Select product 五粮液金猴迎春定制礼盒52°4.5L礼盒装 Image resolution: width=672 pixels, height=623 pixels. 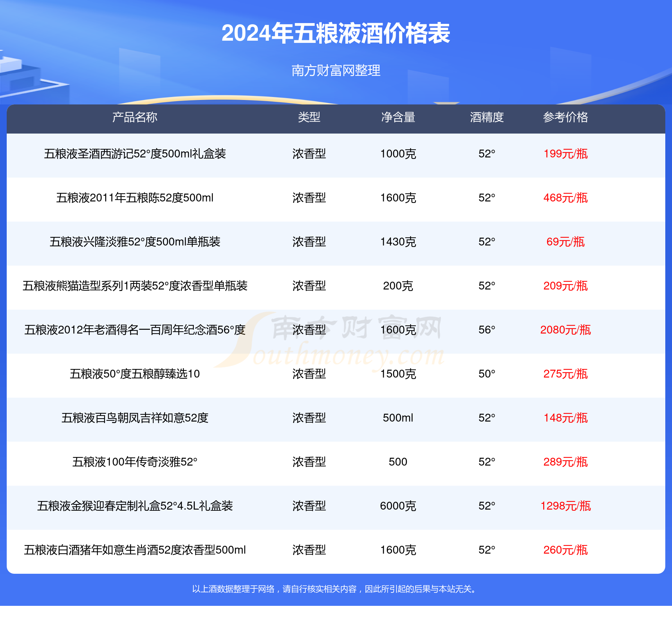(135, 506)
